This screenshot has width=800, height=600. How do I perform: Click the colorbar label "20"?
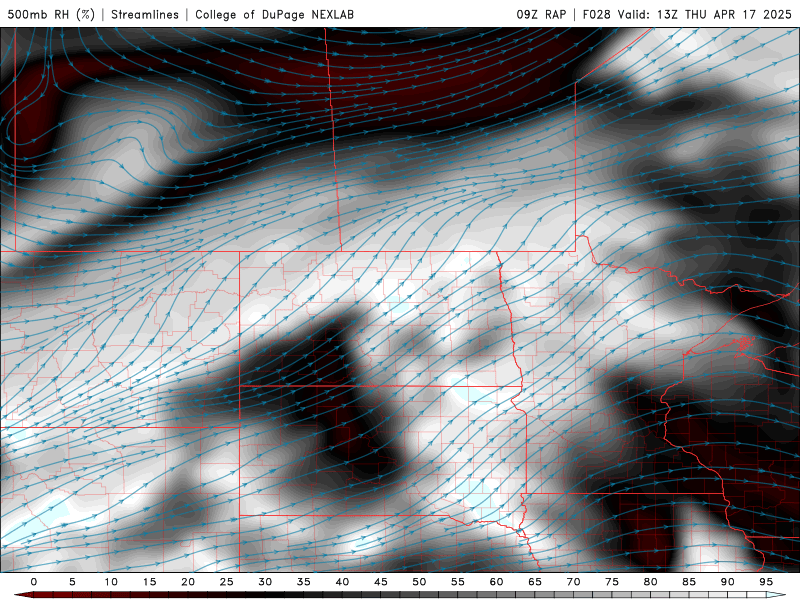[188, 582]
